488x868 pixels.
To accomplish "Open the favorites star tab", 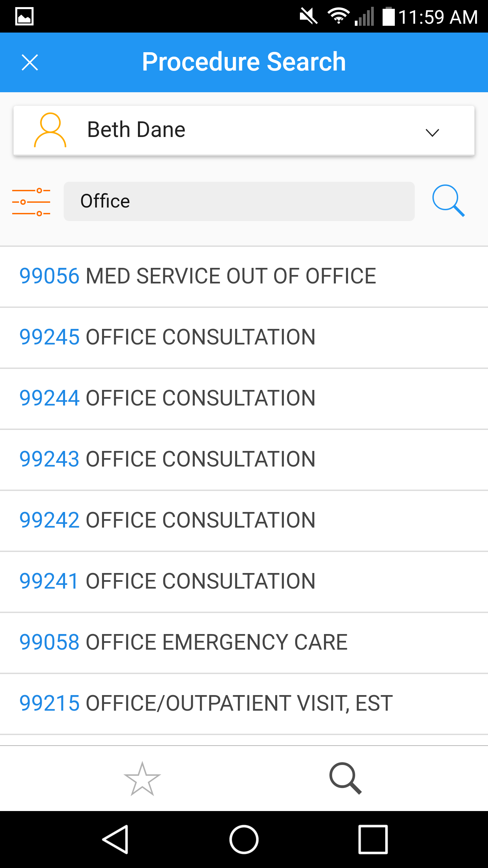I will [142, 778].
